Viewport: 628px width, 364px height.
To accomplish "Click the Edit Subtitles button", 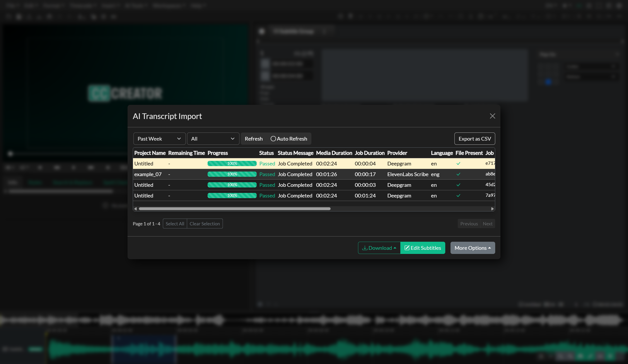I will click(423, 248).
